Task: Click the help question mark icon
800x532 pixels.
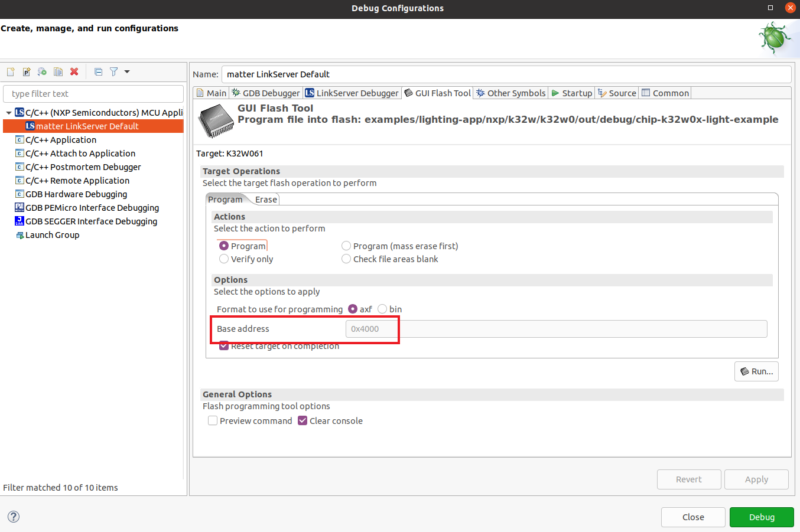Action: pos(13,516)
